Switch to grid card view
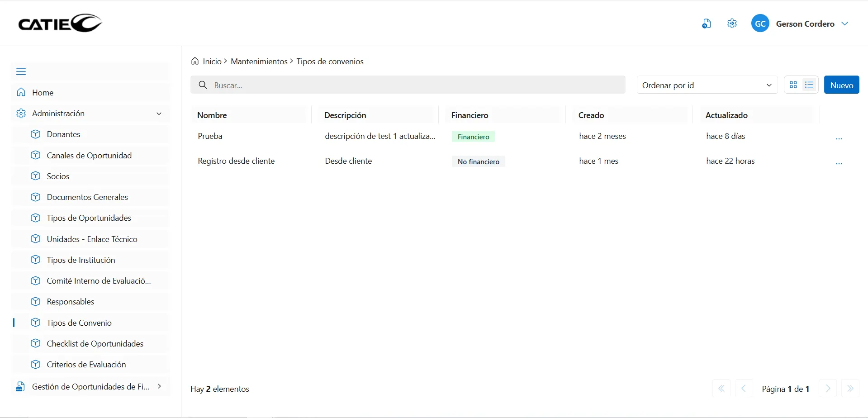868x418 pixels. [793, 85]
